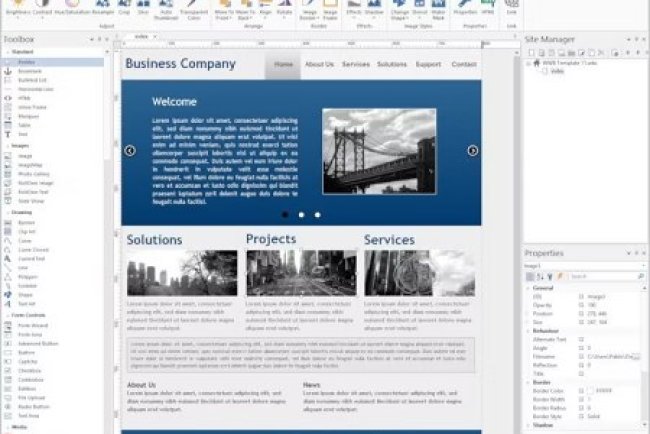Select the Home navigation item on page

click(x=283, y=64)
